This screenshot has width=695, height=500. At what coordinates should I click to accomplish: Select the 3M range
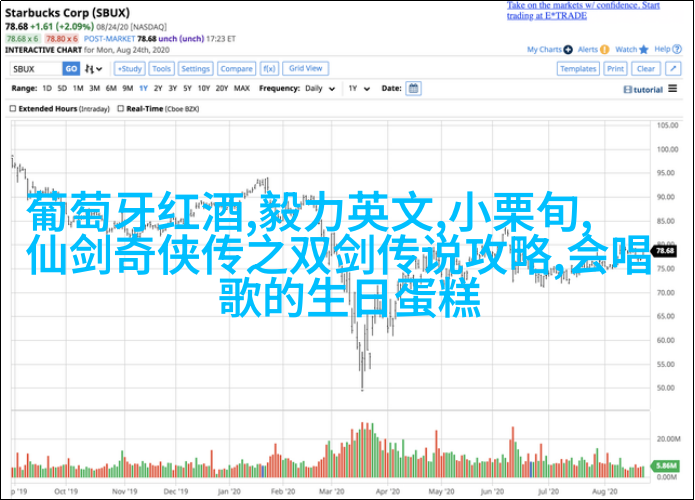pyautogui.click(x=94, y=88)
